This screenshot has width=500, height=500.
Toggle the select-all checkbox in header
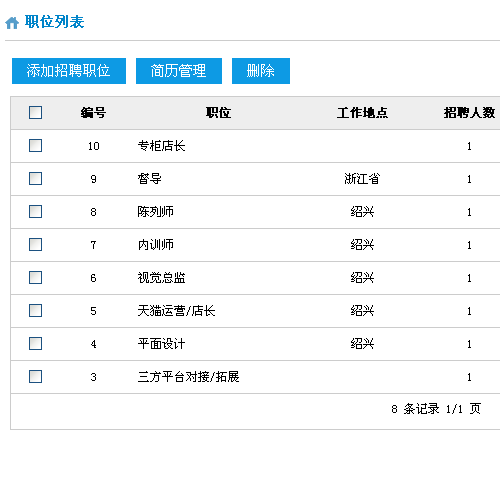point(35,113)
